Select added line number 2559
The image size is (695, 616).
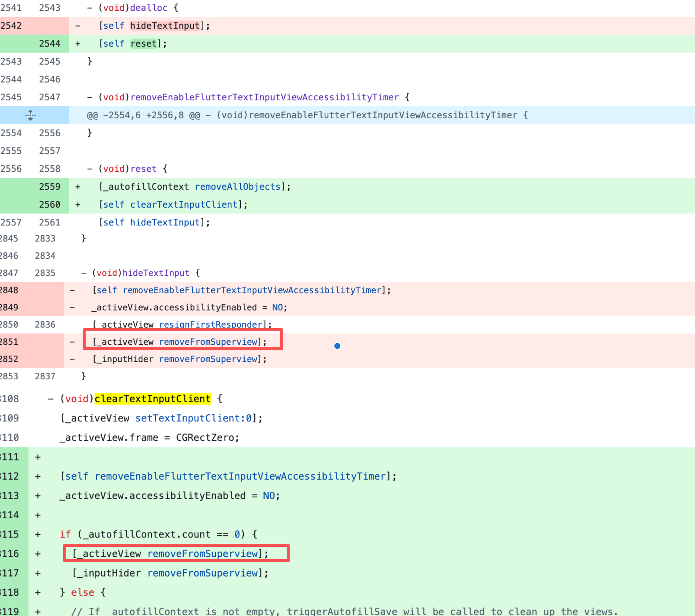pyautogui.click(x=49, y=187)
